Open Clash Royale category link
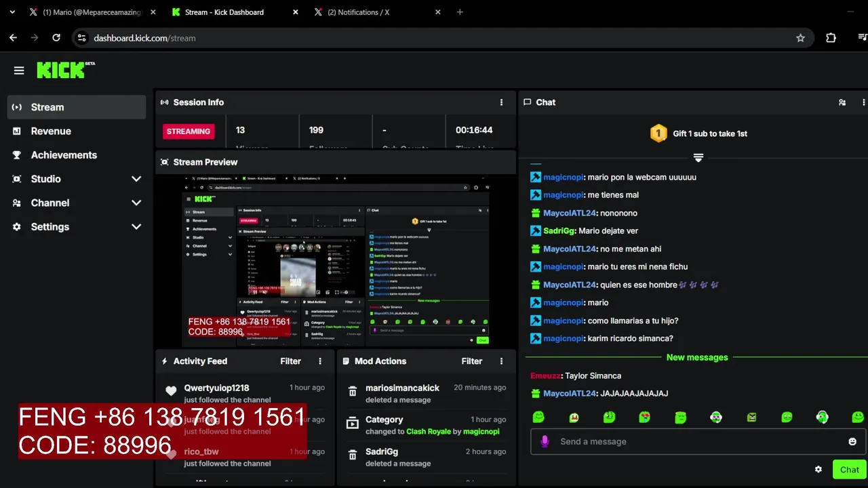This screenshot has width=868, height=488. click(429, 432)
